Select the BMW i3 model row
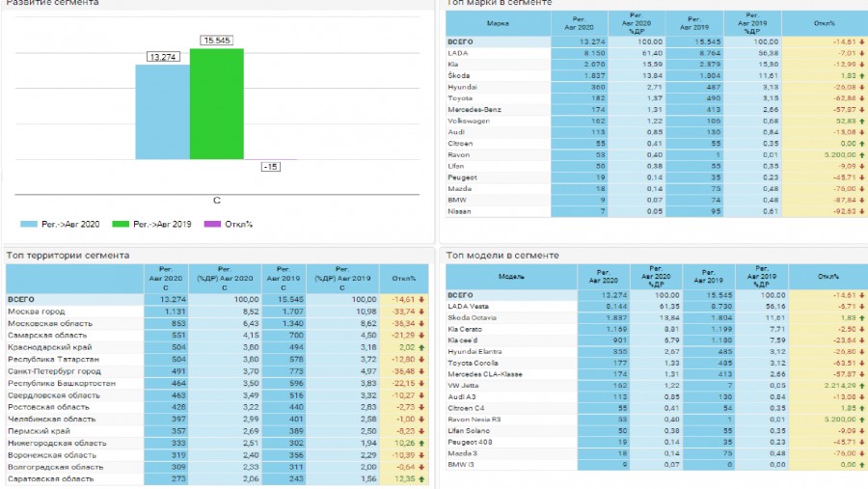 click(x=657, y=465)
